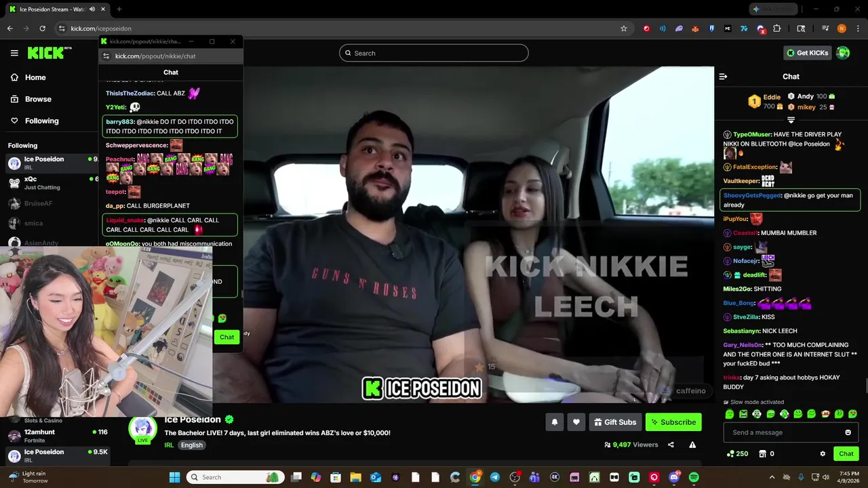Screen dimensions: 868x488
Task: Open the Kick hamburger menu
Action: point(14,53)
